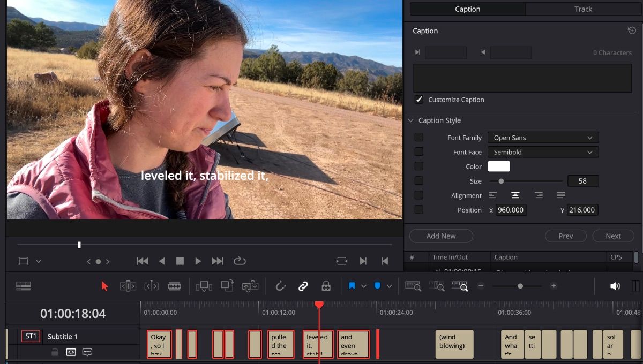Switch to the Track tab

tap(582, 9)
